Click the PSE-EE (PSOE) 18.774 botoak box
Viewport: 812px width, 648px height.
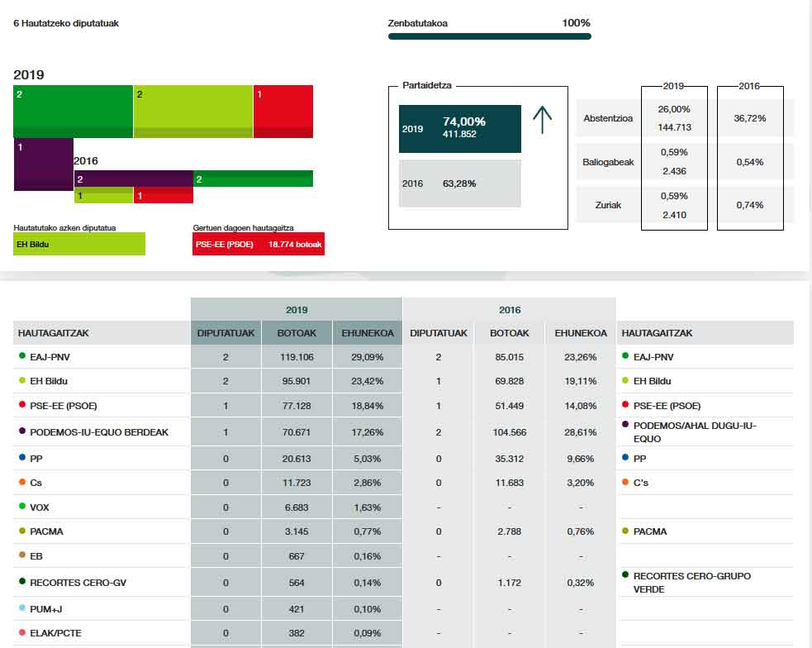coord(259,245)
